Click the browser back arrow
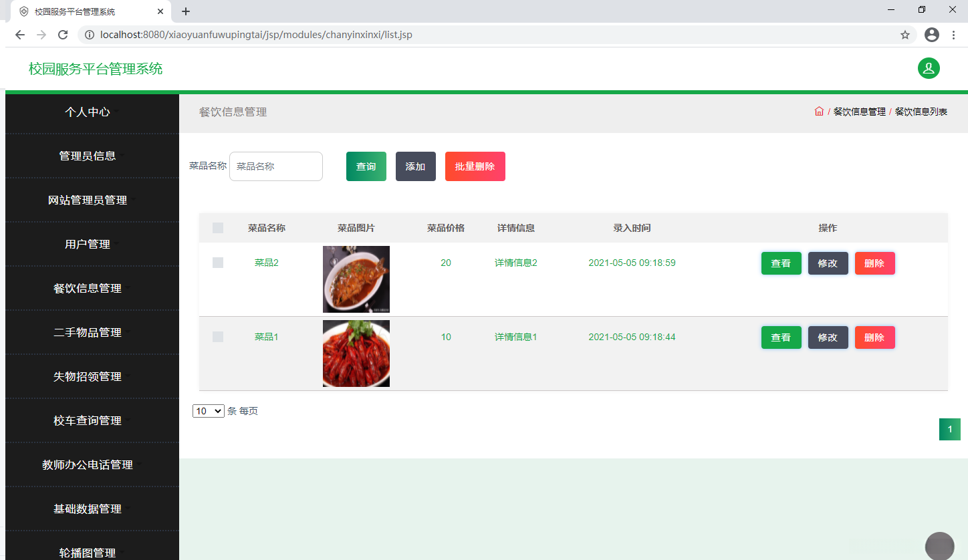This screenshot has height=560, width=968. (x=19, y=35)
